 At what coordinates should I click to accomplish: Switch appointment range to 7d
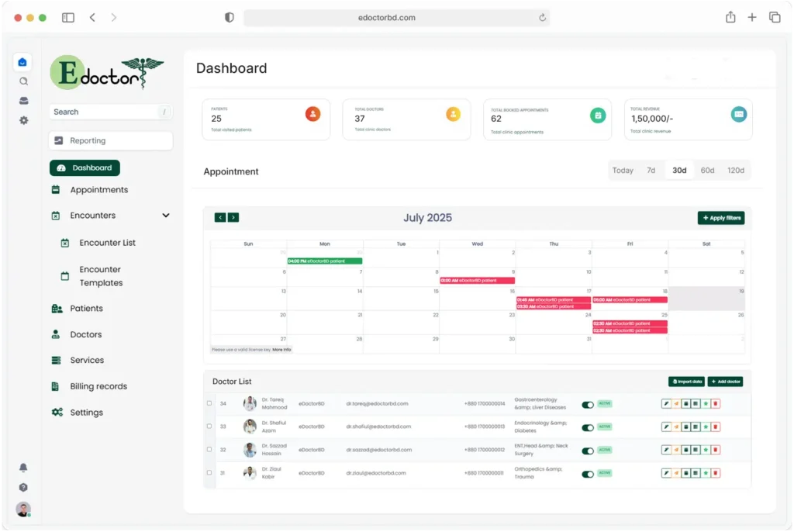pyautogui.click(x=651, y=171)
